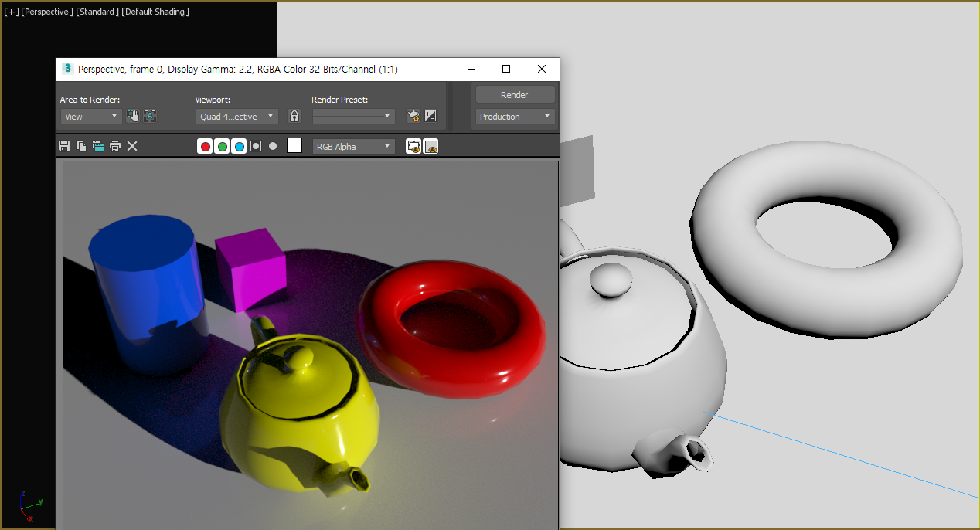Click the [Standard] viewport label
This screenshot has width=980, height=530.
[x=97, y=12]
